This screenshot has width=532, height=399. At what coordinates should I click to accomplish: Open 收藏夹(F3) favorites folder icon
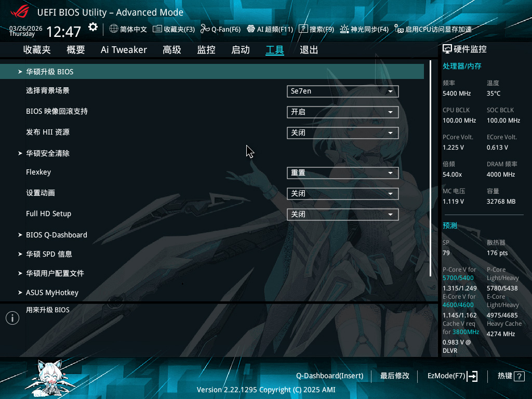[157, 29]
